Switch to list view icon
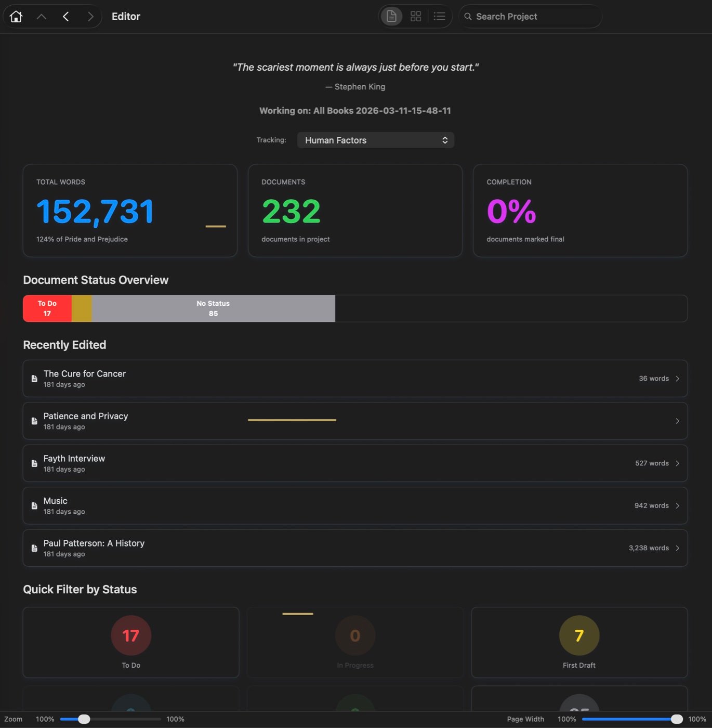This screenshot has width=712, height=728. [x=439, y=16]
